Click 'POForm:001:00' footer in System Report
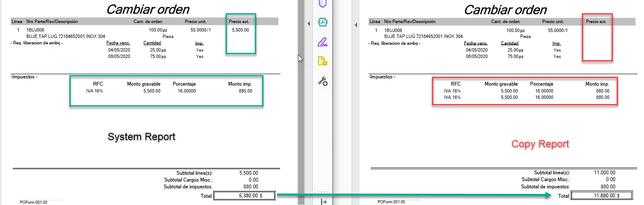 tap(34, 202)
